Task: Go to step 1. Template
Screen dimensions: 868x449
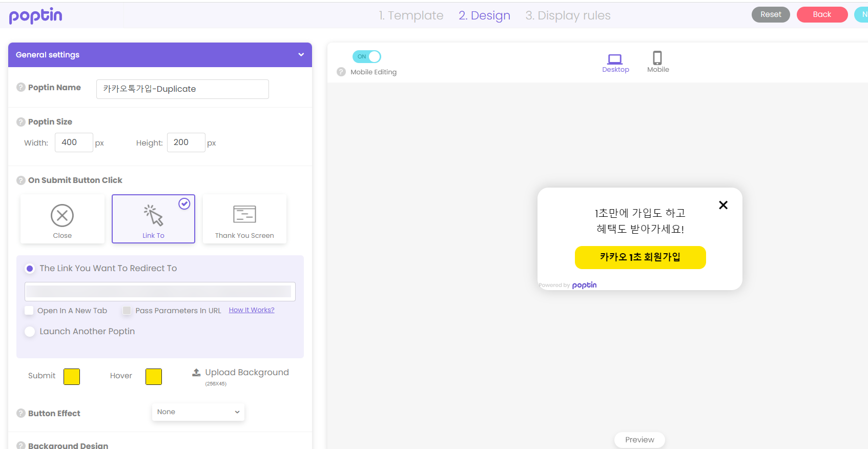Action: (411, 15)
